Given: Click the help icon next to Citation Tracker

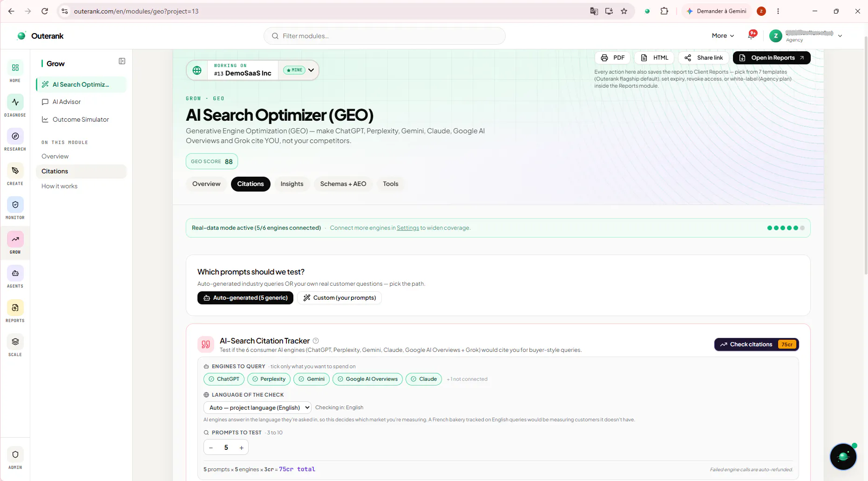Looking at the screenshot, I should pyautogui.click(x=316, y=341).
